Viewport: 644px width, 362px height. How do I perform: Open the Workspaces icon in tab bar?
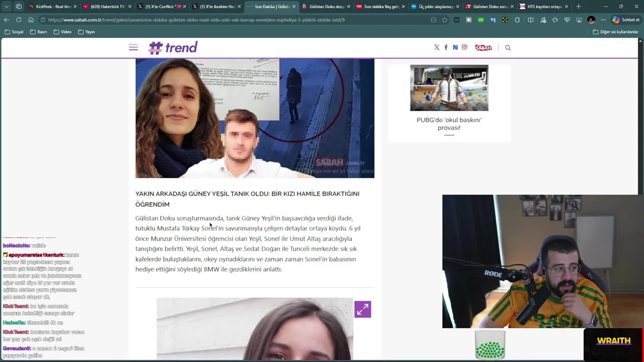pos(19,7)
